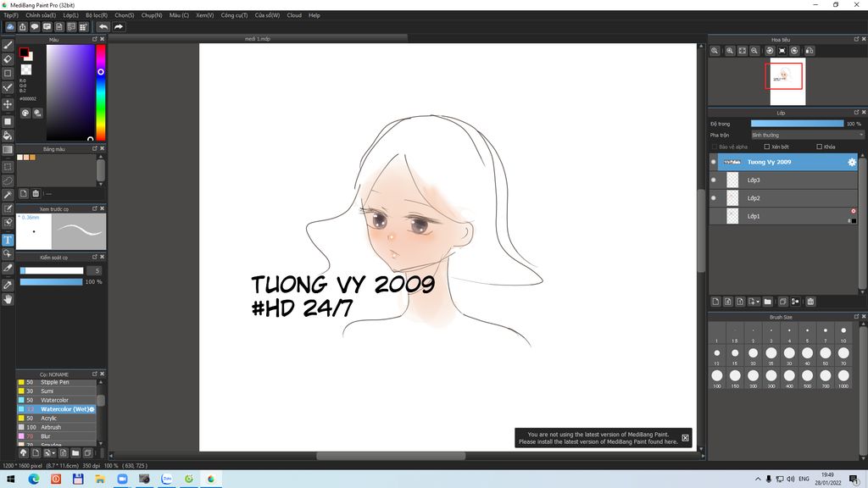Select brush size 10 preset
Screen dimensions: 868x488
[843, 334]
